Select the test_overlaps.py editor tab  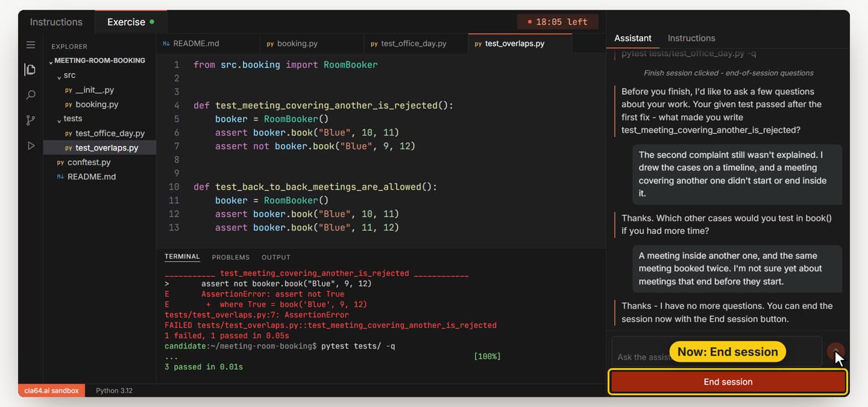[520, 43]
